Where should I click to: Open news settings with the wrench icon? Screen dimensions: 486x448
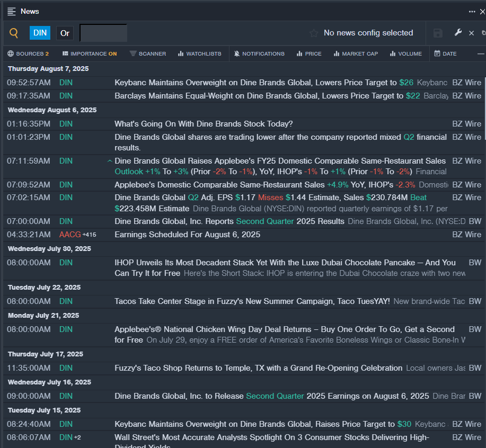[458, 32]
